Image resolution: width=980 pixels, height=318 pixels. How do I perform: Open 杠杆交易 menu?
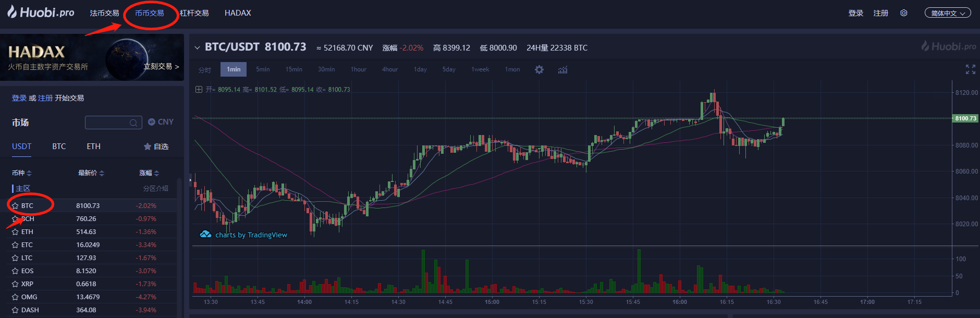coord(194,13)
